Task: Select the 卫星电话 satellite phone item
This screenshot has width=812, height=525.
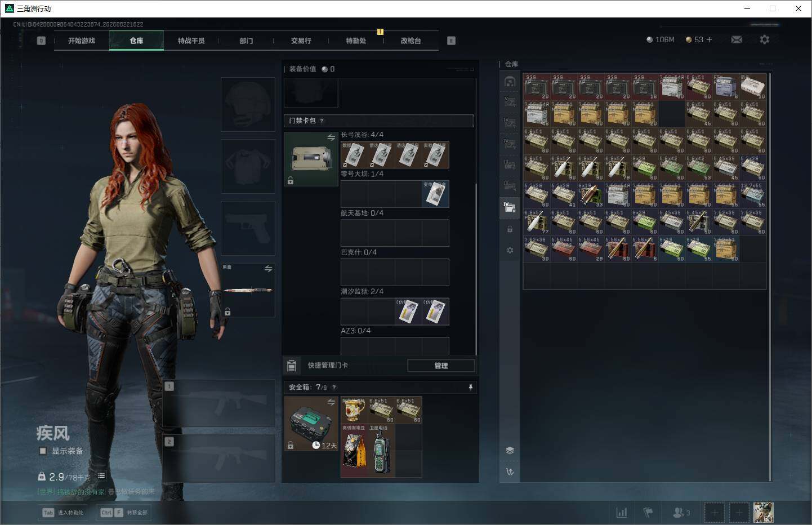Action: click(381, 451)
